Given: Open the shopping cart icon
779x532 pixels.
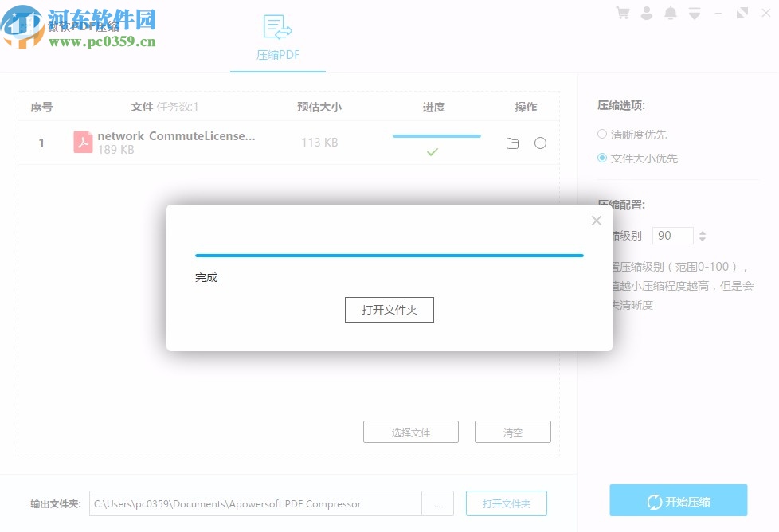Looking at the screenshot, I should (x=624, y=13).
